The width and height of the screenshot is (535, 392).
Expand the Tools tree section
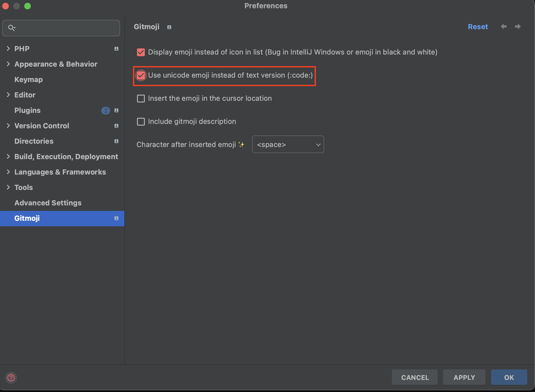tap(8, 187)
